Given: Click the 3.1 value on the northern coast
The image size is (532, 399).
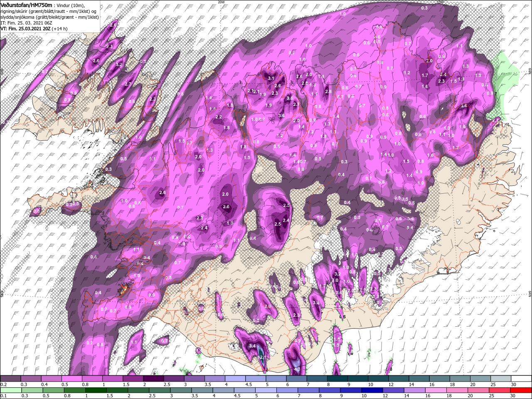Looking at the screenshot, I should pos(271,78).
